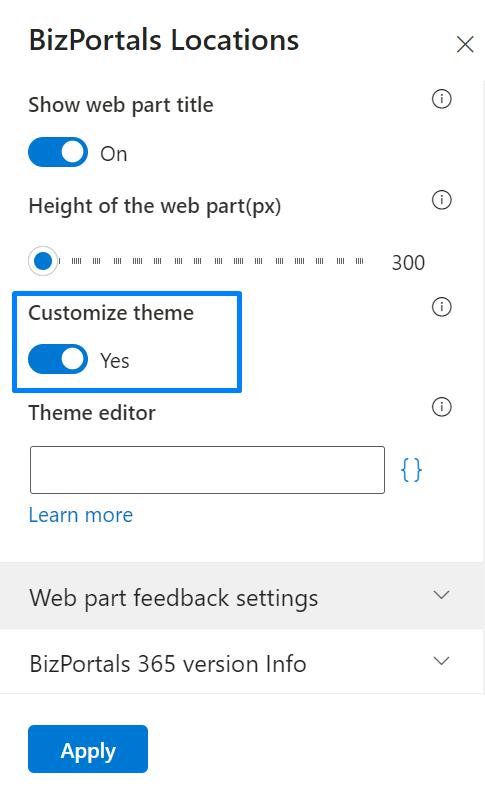Click info icon beside Theme editor
Image resolution: width=485 pixels, height=791 pixels.
coord(442,407)
